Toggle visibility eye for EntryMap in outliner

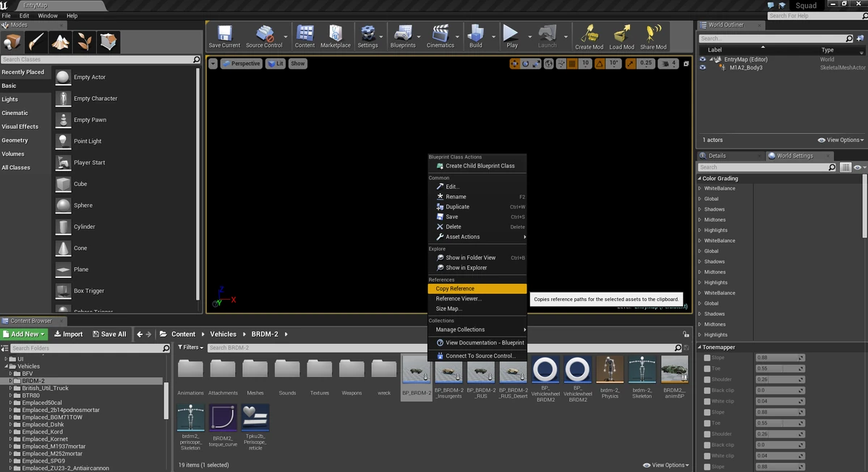click(702, 59)
